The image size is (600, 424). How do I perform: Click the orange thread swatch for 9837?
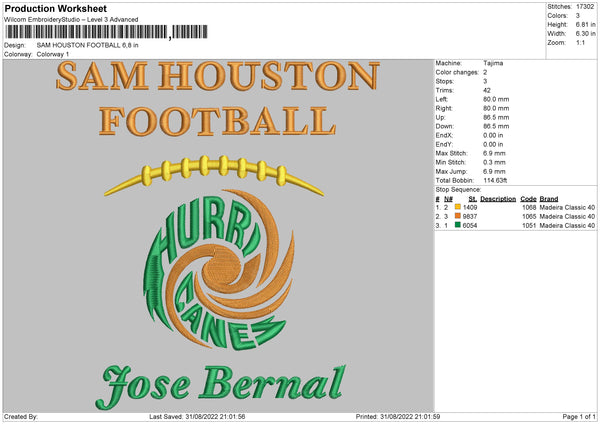[x=457, y=216]
